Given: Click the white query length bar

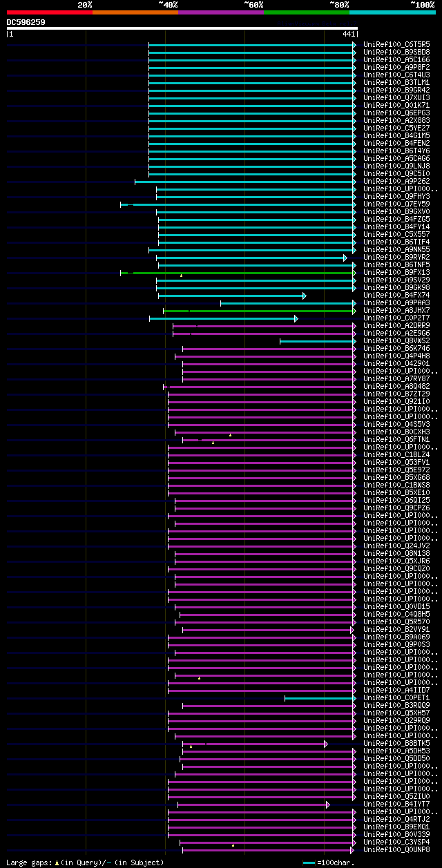Looking at the screenshot, I should click(x=182, y=28).
